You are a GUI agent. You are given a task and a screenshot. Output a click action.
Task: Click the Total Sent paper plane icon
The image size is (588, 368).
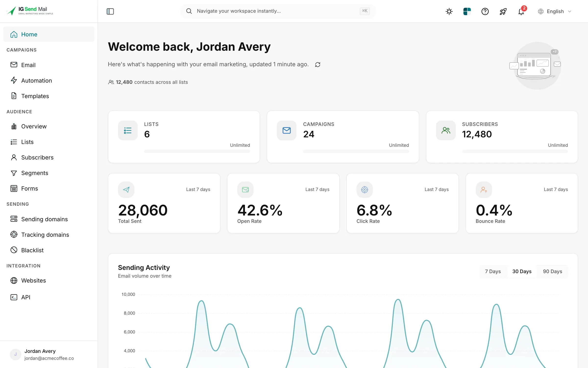pyautogui.click(x=126, y=190)
